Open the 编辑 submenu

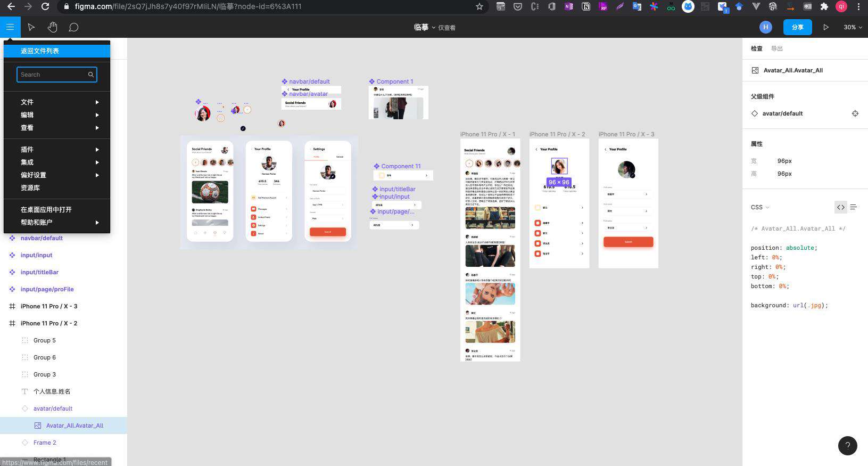coord(57,115)
